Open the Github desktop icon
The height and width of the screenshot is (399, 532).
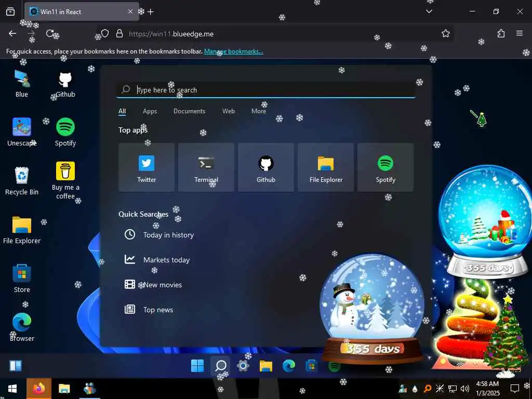pyautogui.click(x=65, y=84)
